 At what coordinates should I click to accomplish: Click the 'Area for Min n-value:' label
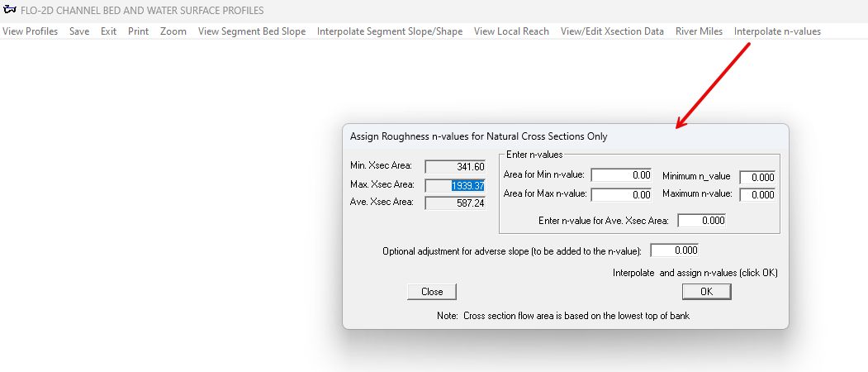[544, 174]
